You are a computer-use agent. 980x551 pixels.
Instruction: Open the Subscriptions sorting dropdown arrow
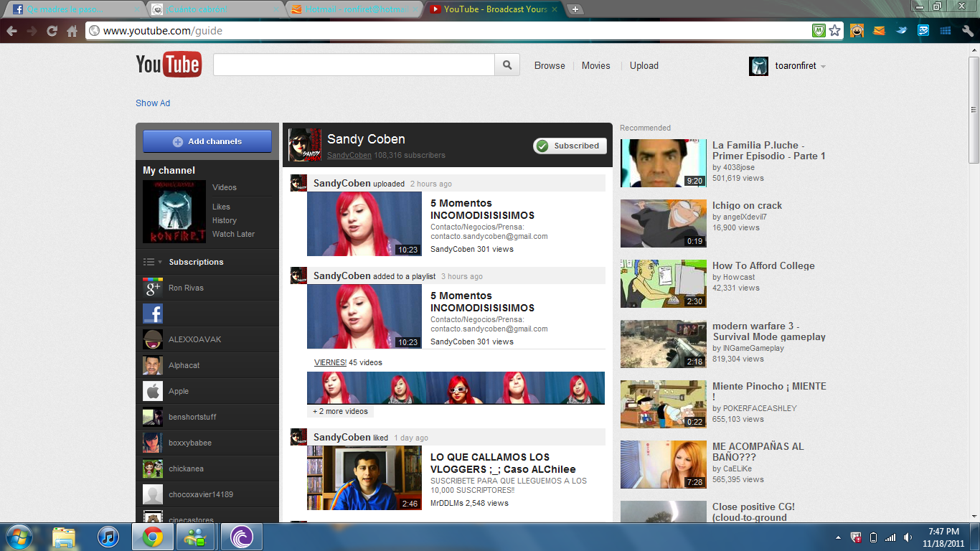point(161,261)
